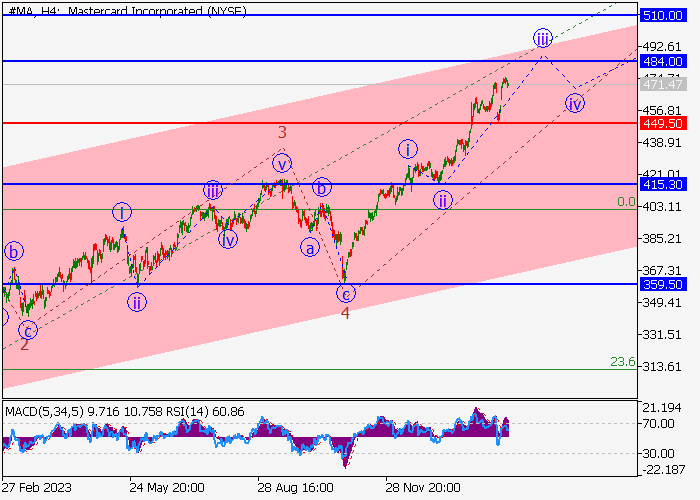The height and width of the screenshot is (500, 700).
Task: Click the RSI(14) 60.86 indicator label
Action: point(205,412)
